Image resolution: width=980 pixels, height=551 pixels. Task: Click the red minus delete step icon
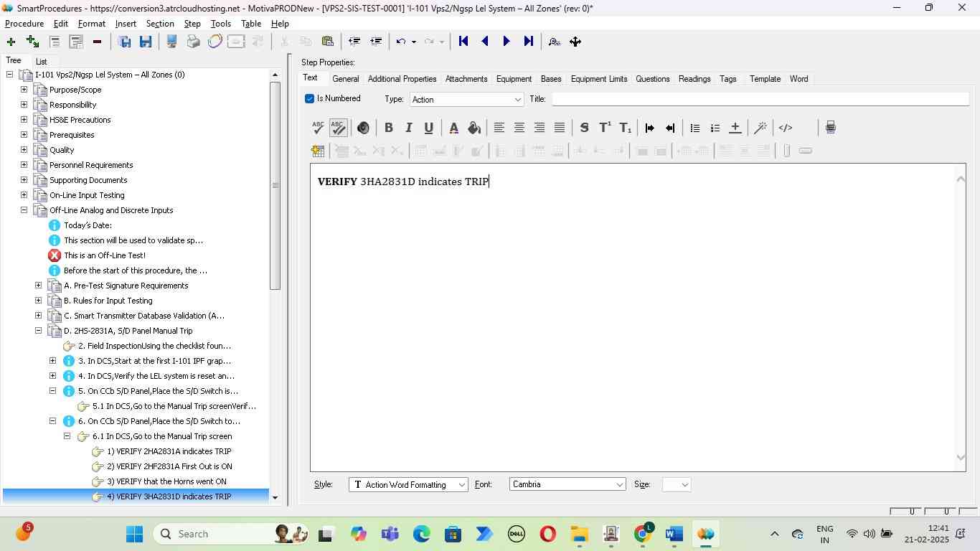[97, 42]
